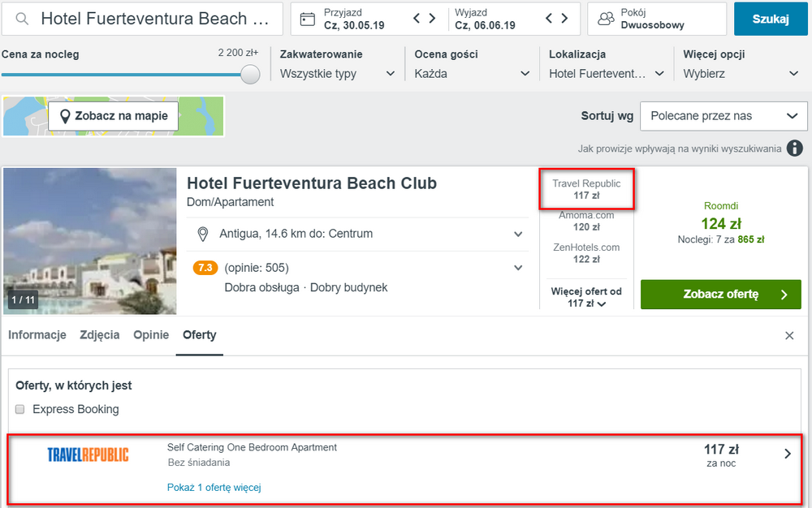Close the offers panel with X
The height and width of the screenshot is (508, 812).
tap(789, 336)
